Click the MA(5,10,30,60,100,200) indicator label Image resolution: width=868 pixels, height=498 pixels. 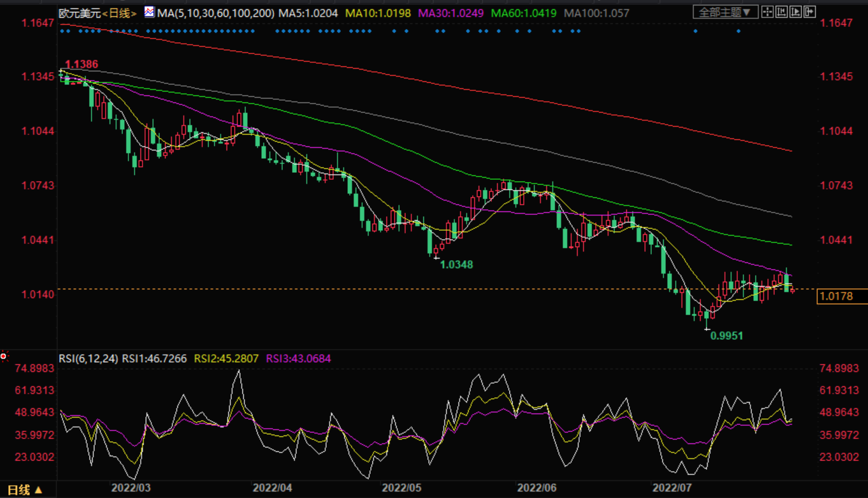[x=216, y=13]
